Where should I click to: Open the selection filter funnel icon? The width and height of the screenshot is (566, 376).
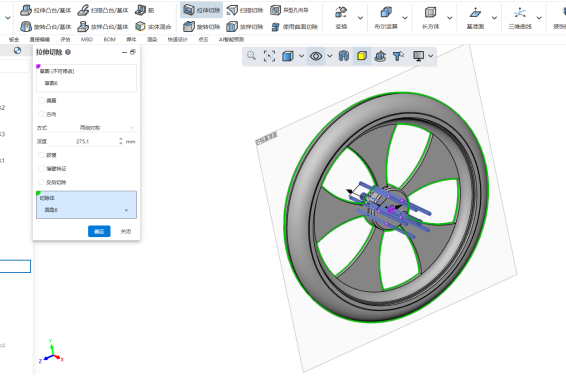click(x=399, y=56)
